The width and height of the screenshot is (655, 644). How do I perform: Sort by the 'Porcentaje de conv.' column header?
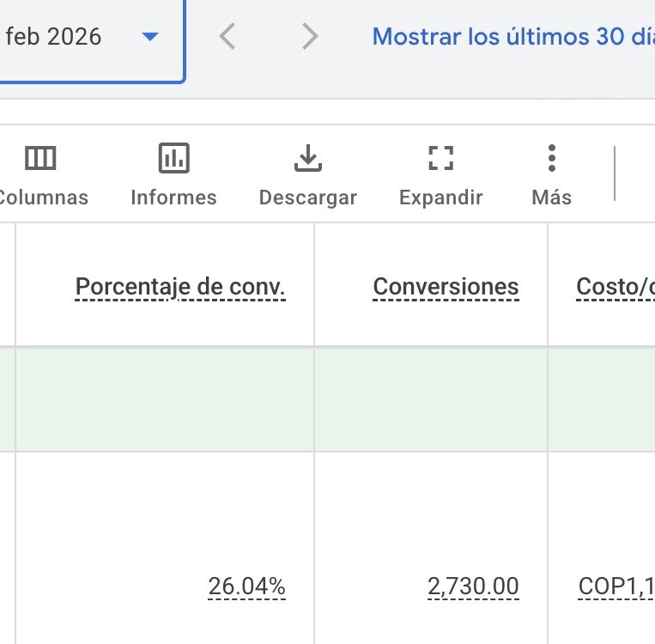point(180,287)
